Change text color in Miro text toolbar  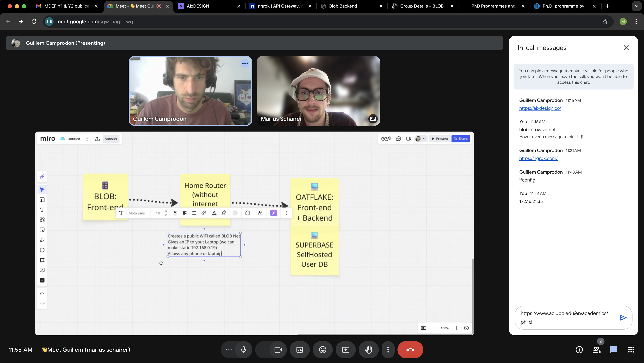[x=214, y=213]
